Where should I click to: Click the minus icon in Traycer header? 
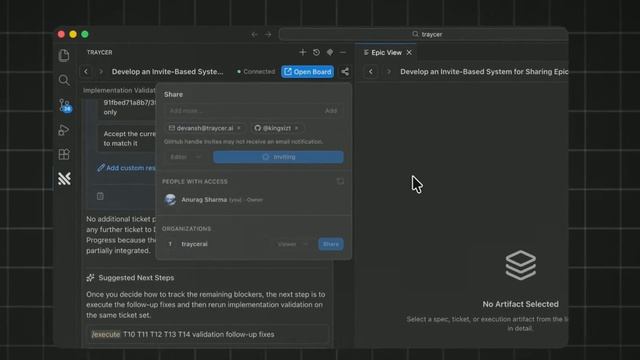tap(343, 52)
